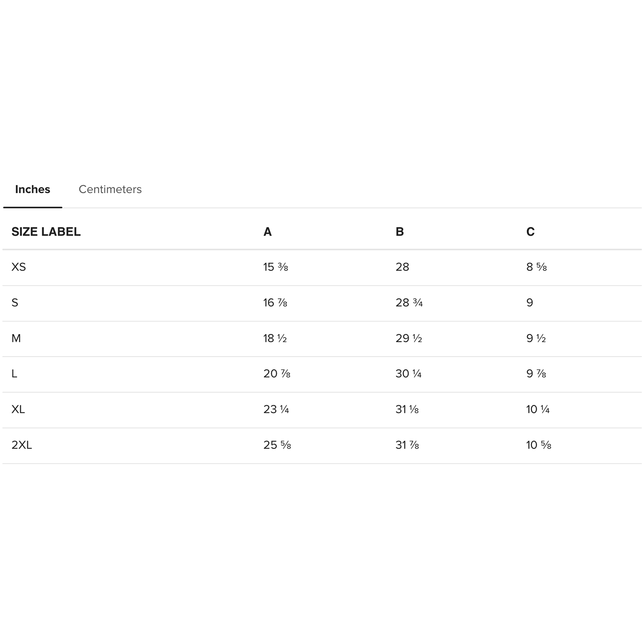This screenshot has height=644, width=644.
Task: Click the L measurement 30 ¼ in column B
Action: [x=409, y=374]
